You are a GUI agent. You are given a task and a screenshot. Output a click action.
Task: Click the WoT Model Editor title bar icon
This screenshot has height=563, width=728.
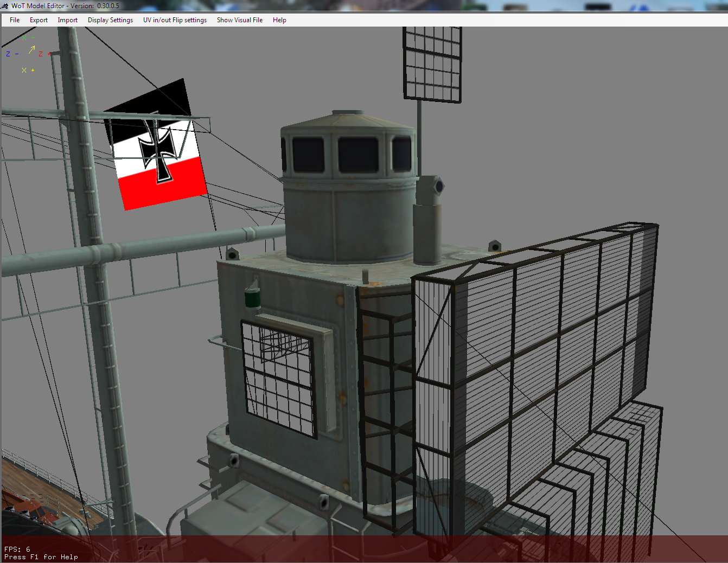5,6
